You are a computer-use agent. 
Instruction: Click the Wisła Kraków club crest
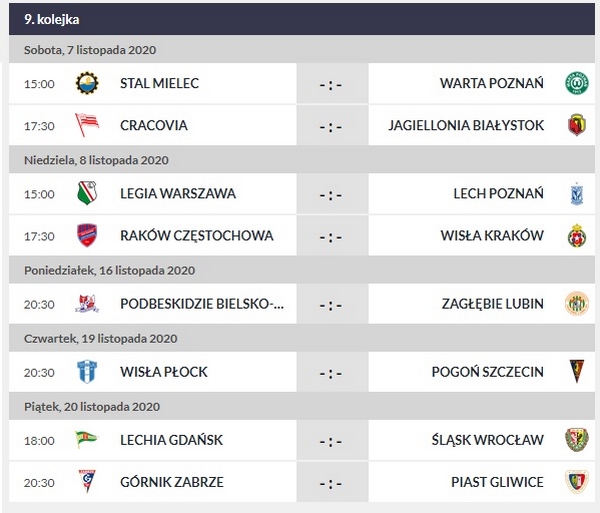576,235
